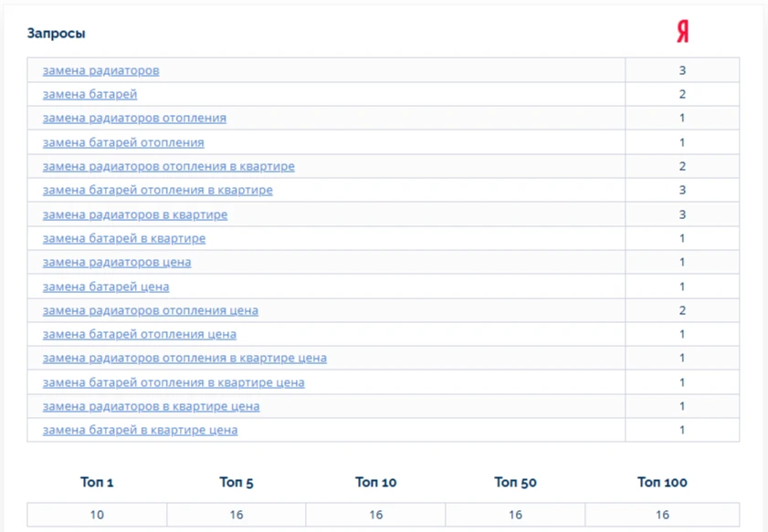This screenshot has height=532, width=768.
Task: Click the "Топ 50" column header
Action: point(516,482)
